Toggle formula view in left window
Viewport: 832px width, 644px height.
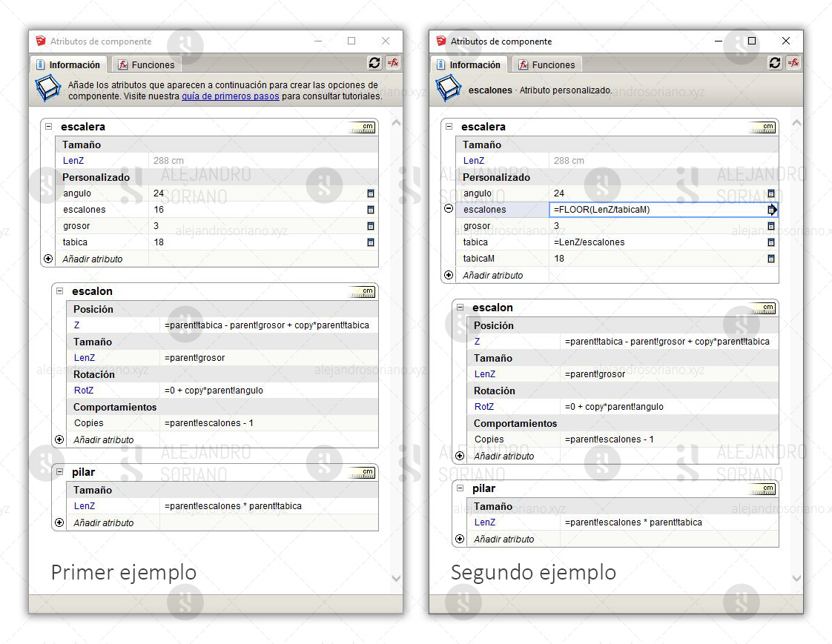point(393,62)
